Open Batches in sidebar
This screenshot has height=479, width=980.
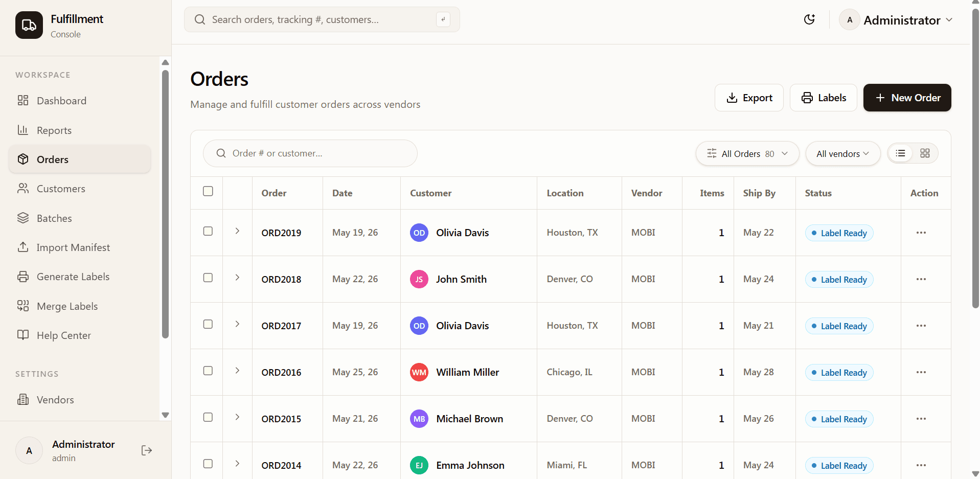tap(80, 218)
